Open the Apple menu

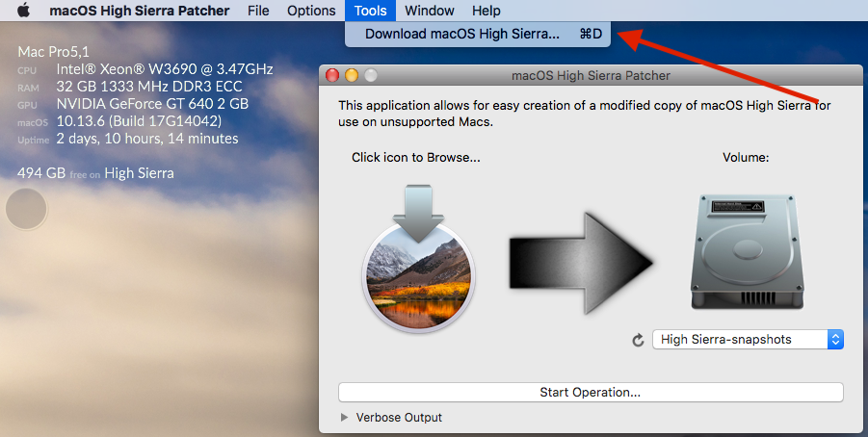pos(23,11)
